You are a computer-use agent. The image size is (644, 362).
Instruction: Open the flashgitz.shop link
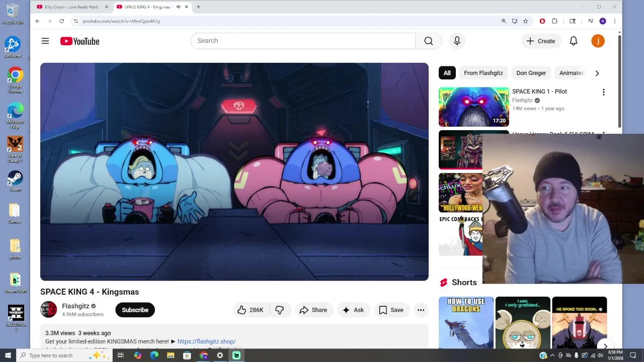(x=206, y=341)
